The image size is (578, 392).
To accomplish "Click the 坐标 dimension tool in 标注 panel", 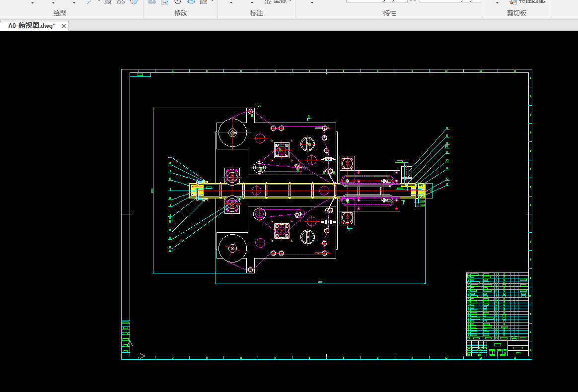I will 276,1.
